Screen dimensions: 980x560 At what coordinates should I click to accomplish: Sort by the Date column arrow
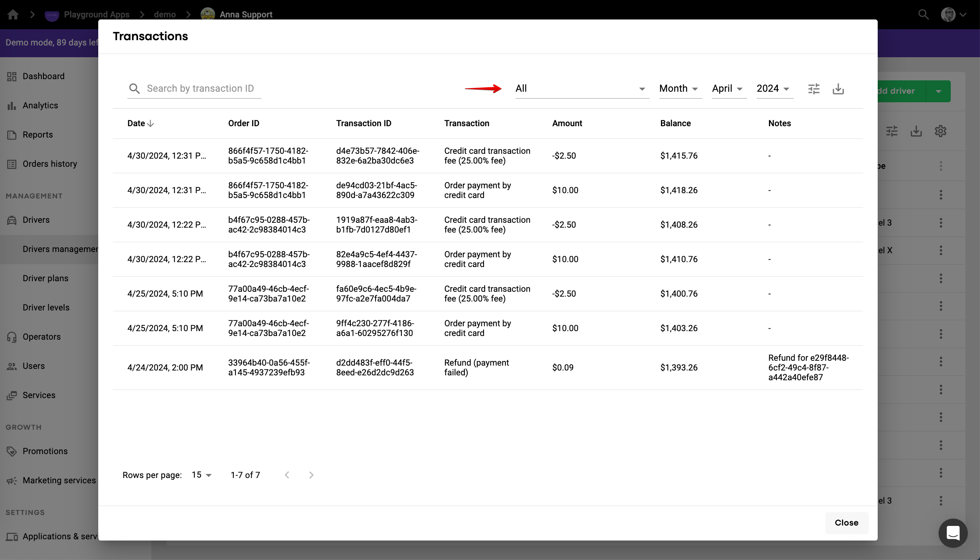click(151, 123)
